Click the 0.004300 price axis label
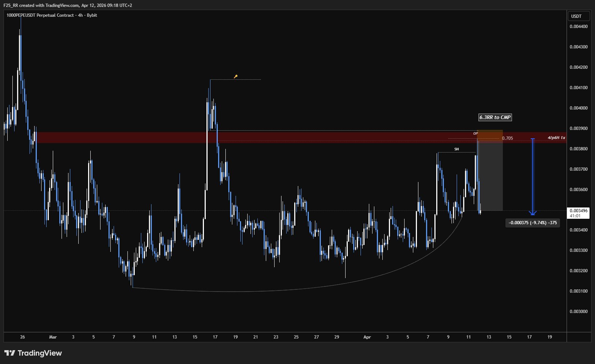 click(x=579, y=47)
